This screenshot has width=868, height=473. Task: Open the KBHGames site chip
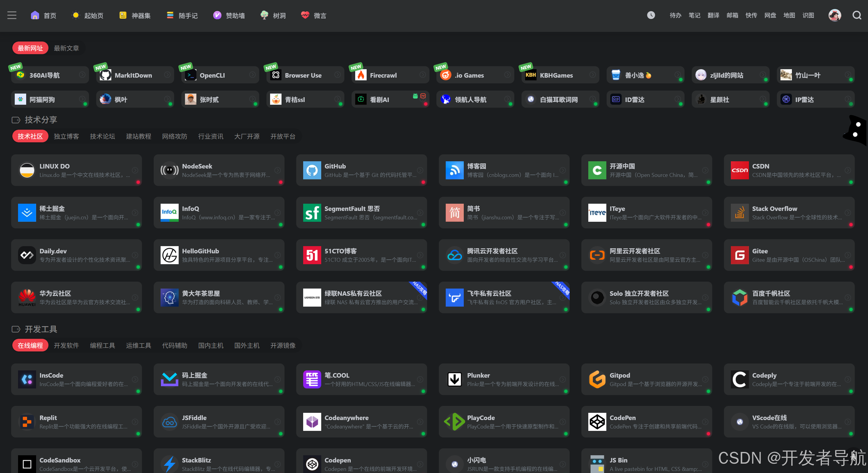(560, 75)
